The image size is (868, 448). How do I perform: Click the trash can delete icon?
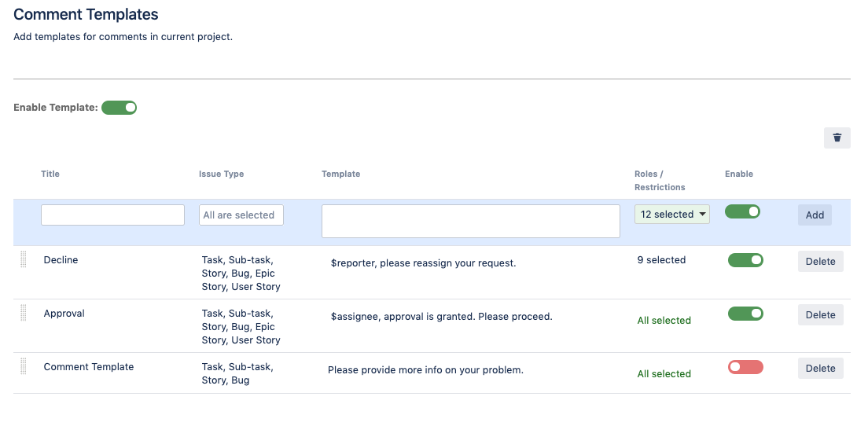pyautogui.click(x=837, y=138)
